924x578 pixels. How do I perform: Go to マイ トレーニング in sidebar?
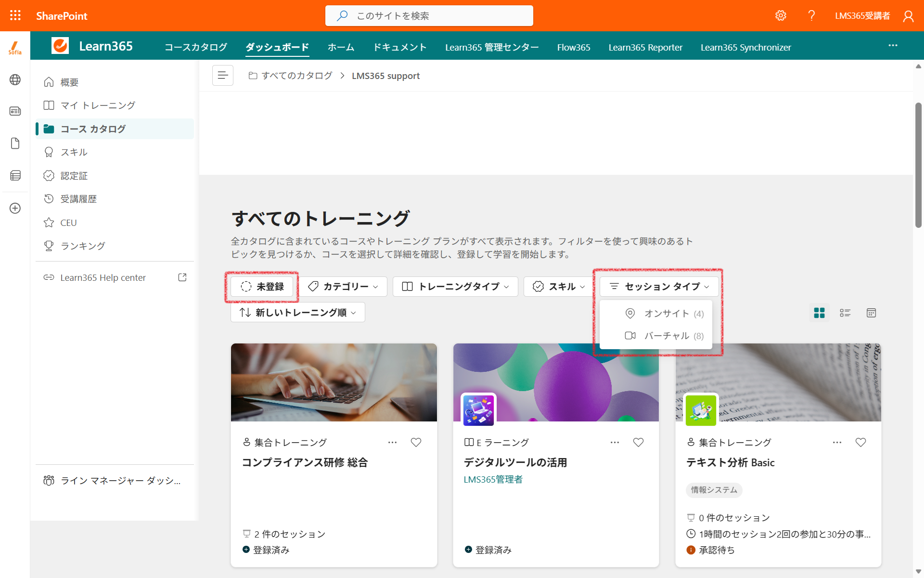[115, 105]
